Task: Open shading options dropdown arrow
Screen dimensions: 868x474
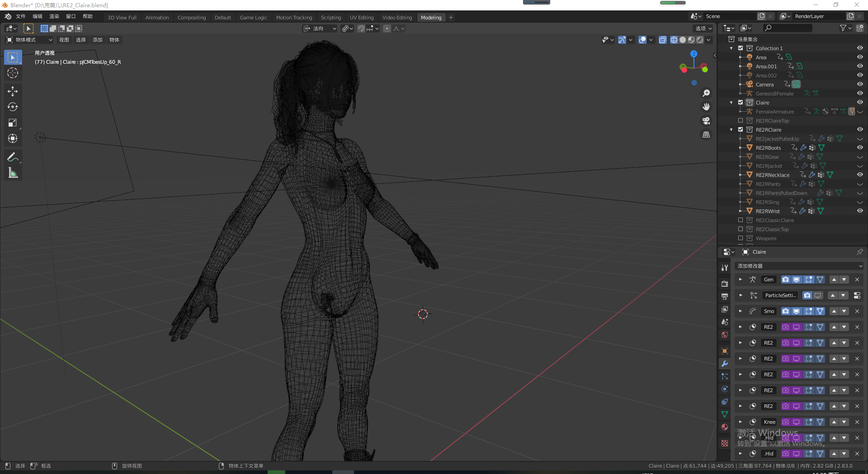Action: coord(708,40)
